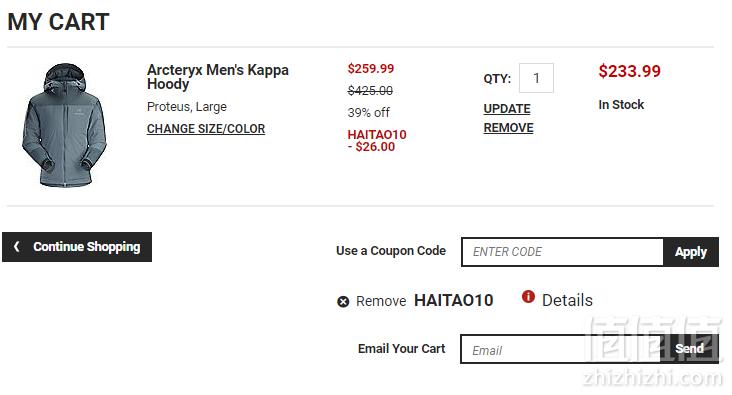Screen dimensions: 732x395
Task: Click the Continue Shopping button
Action: 77,247
